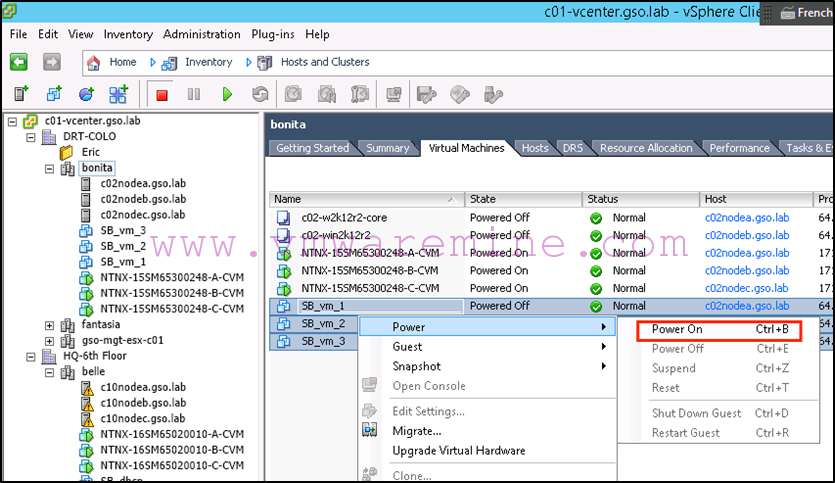Click the Take Snapshot toolbar icon
The width and height of the screenshot is (835, 483).
(x=293, y=94)
